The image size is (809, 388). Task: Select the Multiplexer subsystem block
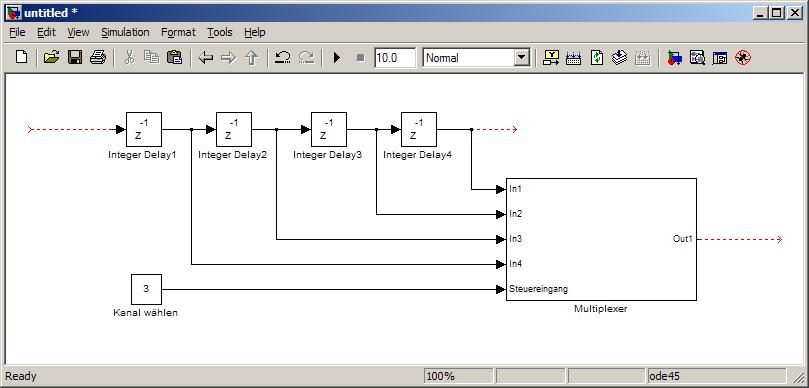(x=601, y=239)
